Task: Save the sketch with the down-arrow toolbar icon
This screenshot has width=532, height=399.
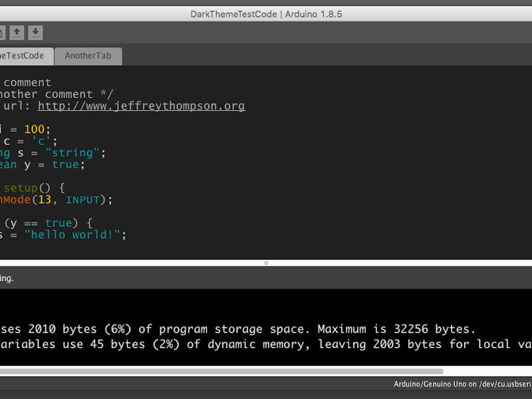Action: [36, 33]
